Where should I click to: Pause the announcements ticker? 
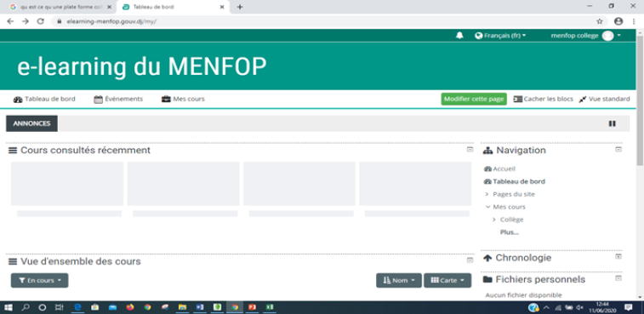(x=612, y=123)
